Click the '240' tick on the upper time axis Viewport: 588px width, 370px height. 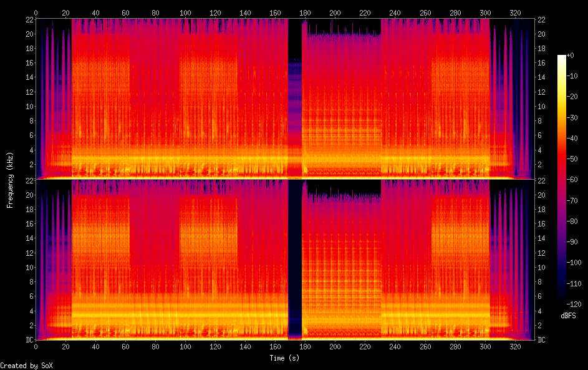coord(395,12)
